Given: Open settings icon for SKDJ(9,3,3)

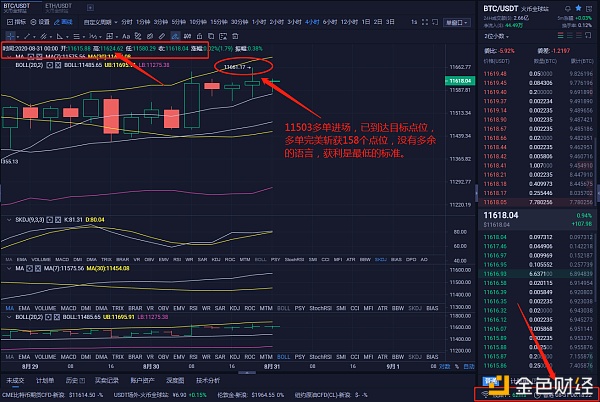Looking at the screenshot, I should (49, 220).
